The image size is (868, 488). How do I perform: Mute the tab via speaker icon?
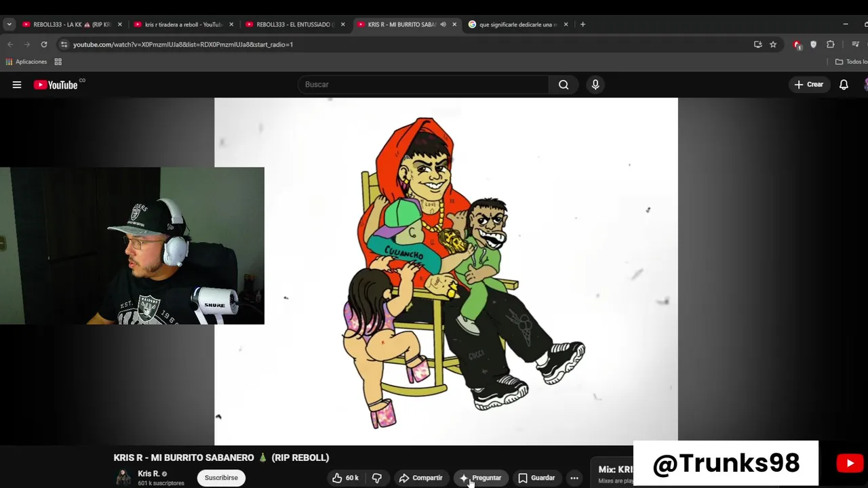coord(443,24)
